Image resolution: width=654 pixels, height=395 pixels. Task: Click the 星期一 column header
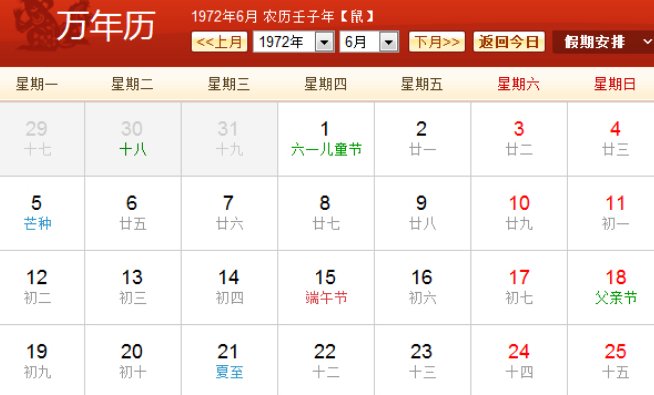[x=37, y=84]
